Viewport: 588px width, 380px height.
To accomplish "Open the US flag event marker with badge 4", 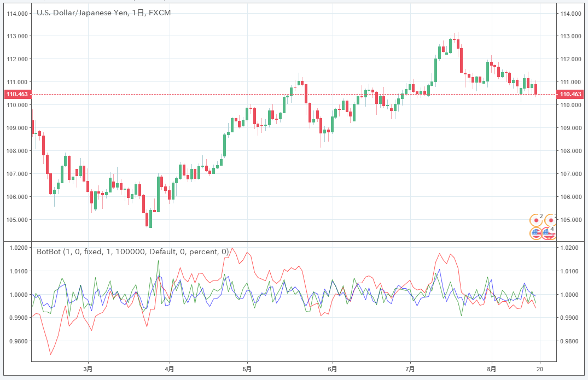I will click(548, 233).
